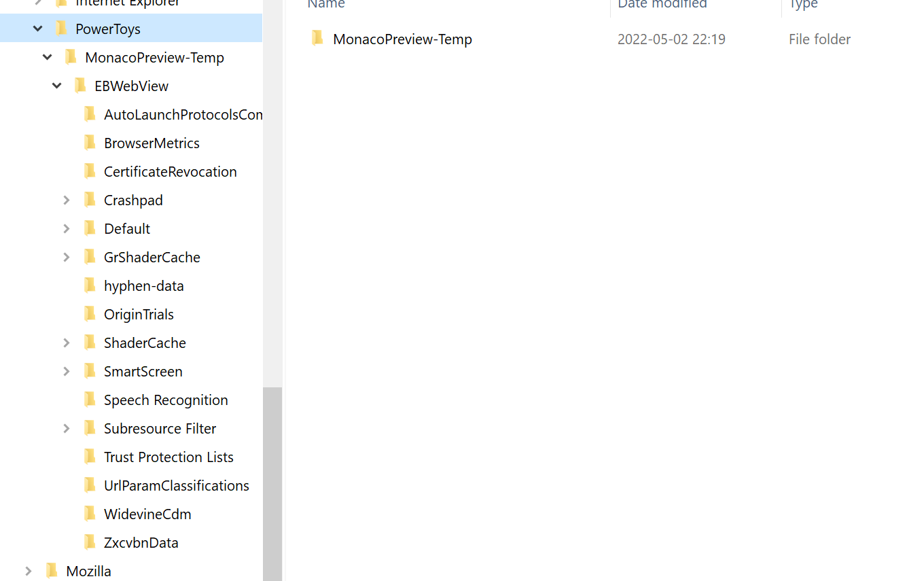
Task: Select BrowserMetrics tree entry
Action: (152, 143)
